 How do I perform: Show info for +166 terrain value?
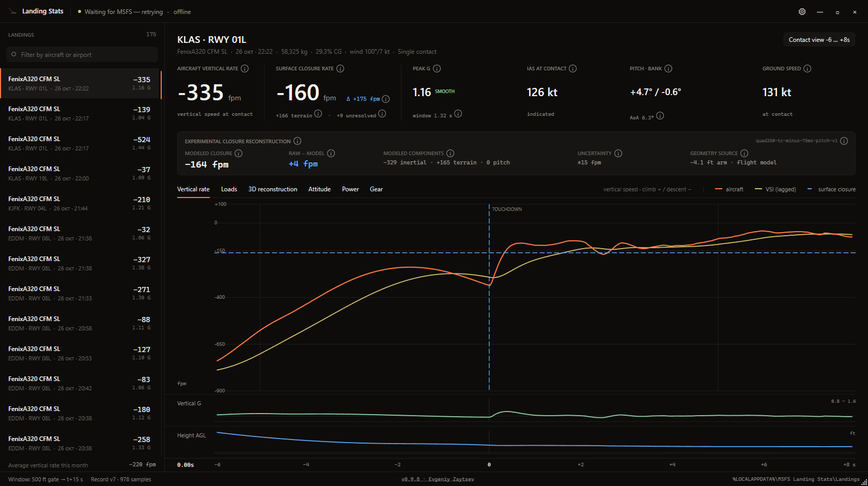(318, 114)
